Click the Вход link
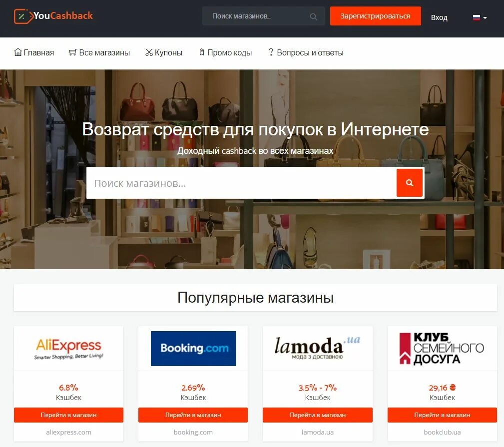This screenshot has height=447, width=504. click(439, 17)
